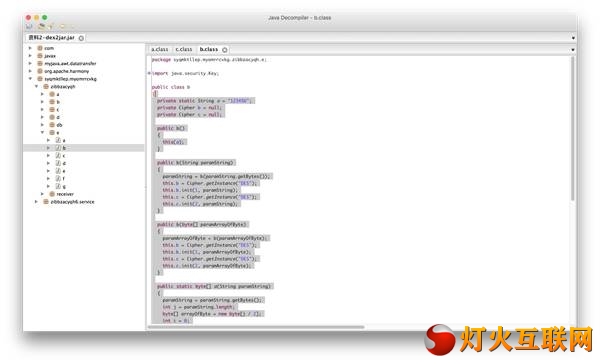
Task: Click the Open File toolbar icon
Action: tap(29, 26)
